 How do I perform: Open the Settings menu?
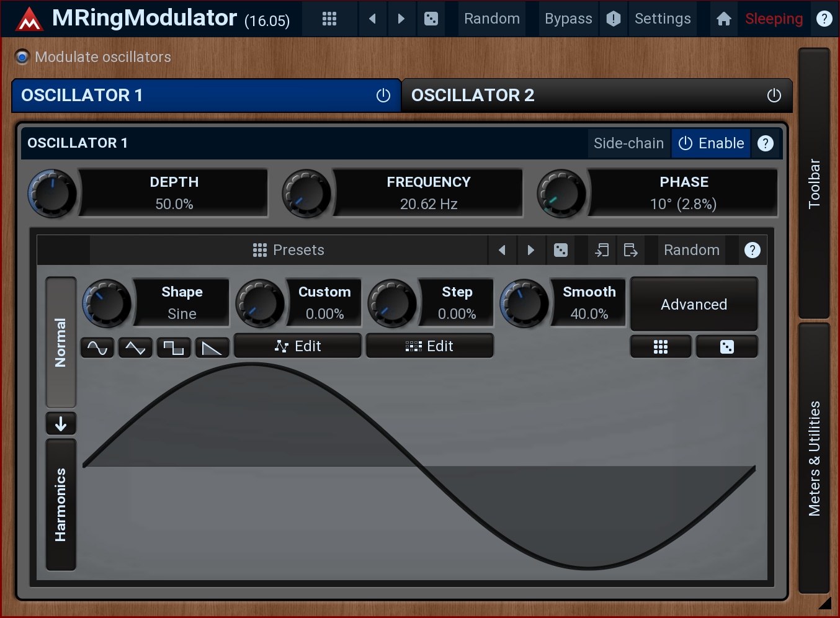click(663, 19)
